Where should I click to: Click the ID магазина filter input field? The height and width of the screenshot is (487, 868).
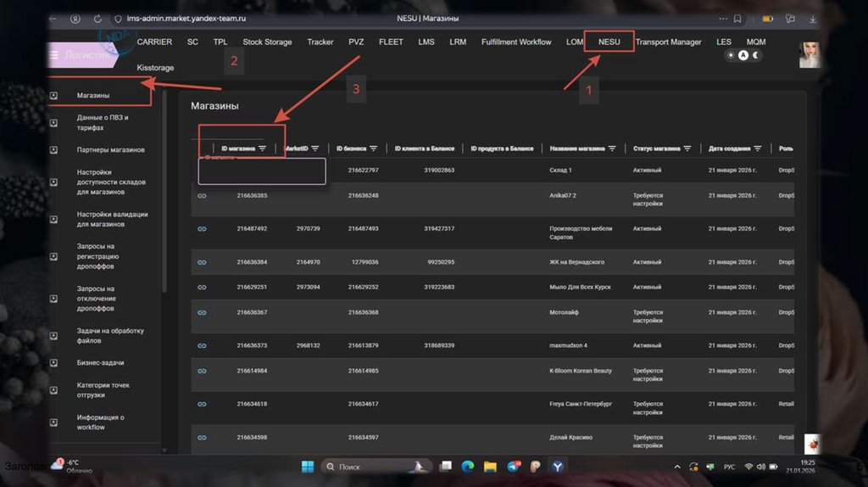[262, 171]
